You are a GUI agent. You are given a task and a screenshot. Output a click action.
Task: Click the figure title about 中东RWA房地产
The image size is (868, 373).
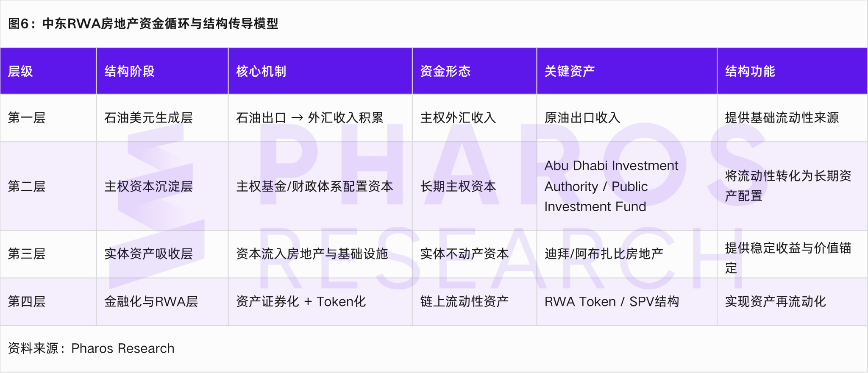pyautogui.click(x=143, y=24)
